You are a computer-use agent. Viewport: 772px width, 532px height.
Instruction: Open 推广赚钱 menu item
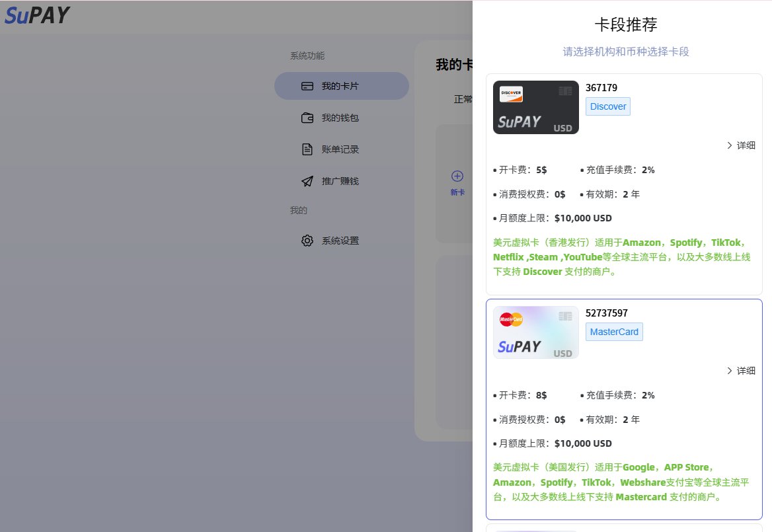(342, 181)
